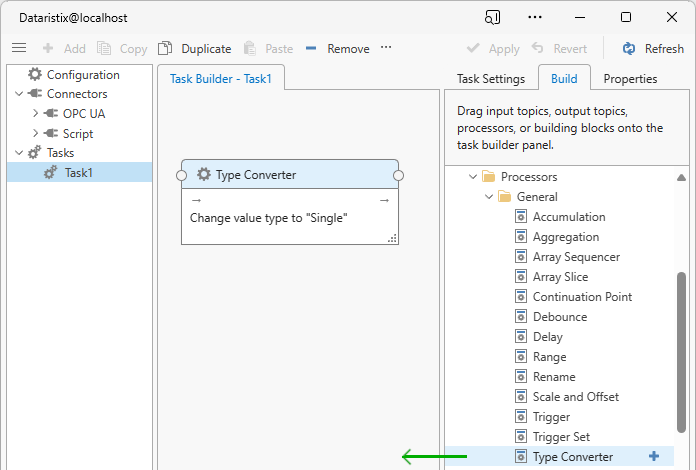Click the Apply checkmark icon
The width and height of the screenshot is (696, 470).
pyautogui.click(x=473, y=47)
